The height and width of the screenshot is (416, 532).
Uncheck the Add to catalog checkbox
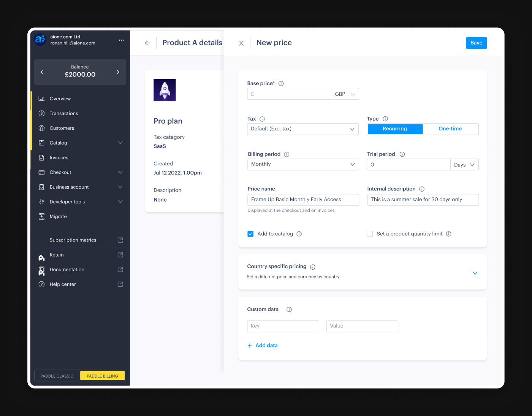point(250,234)
